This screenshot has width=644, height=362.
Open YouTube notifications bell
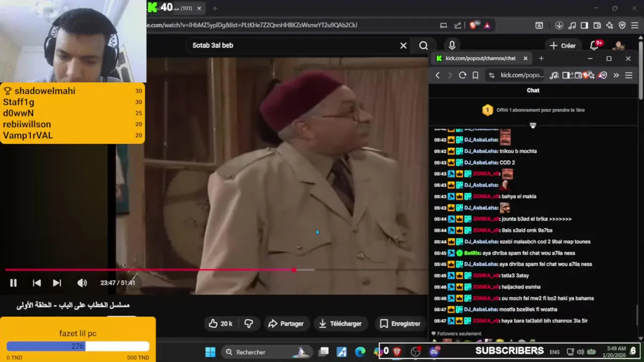(594, 46)
